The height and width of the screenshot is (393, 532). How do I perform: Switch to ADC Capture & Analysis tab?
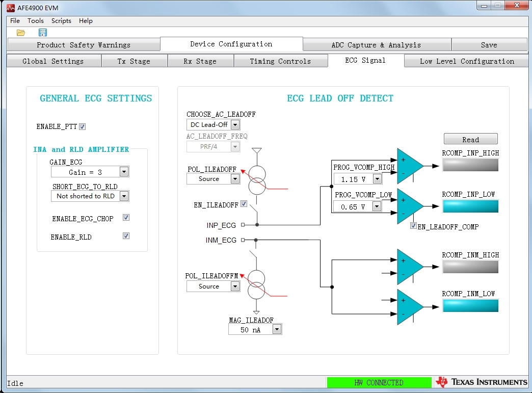377,45
